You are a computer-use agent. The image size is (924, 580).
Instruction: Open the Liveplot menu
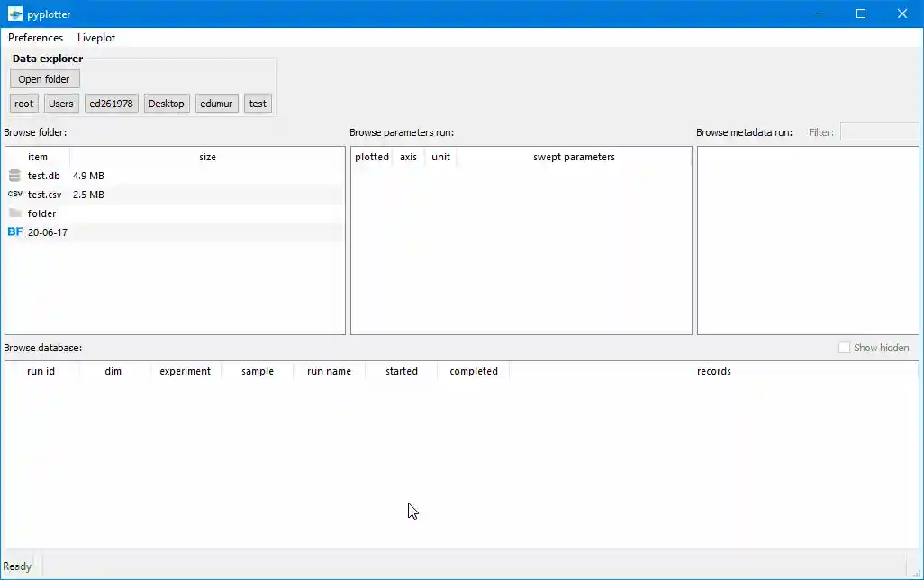tap(95, 38)
